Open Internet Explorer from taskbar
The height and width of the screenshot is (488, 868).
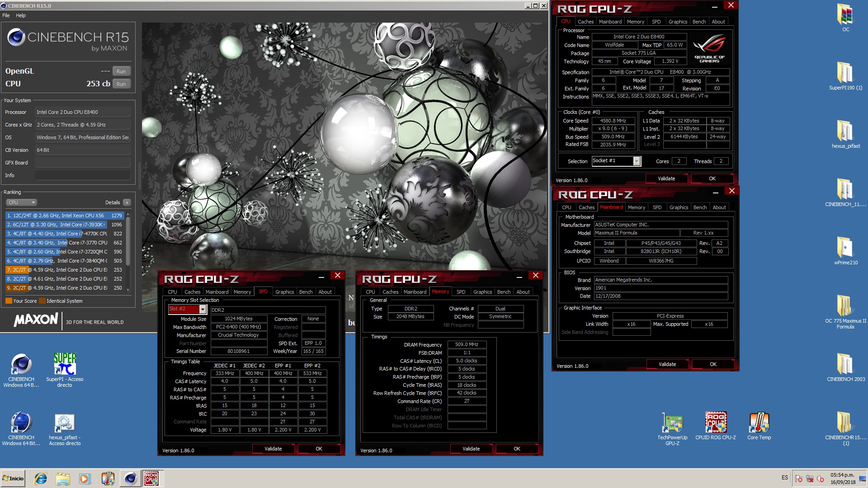click(x=41, y=479)
